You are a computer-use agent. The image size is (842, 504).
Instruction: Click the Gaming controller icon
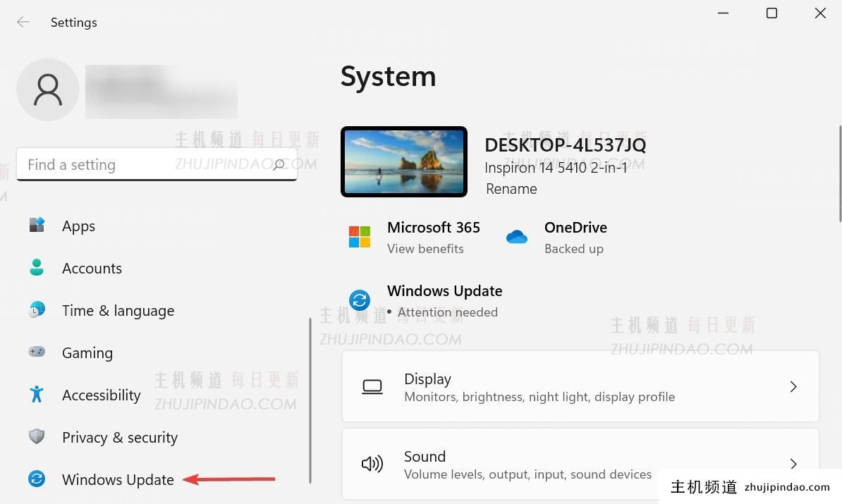[x=37, y=351]
